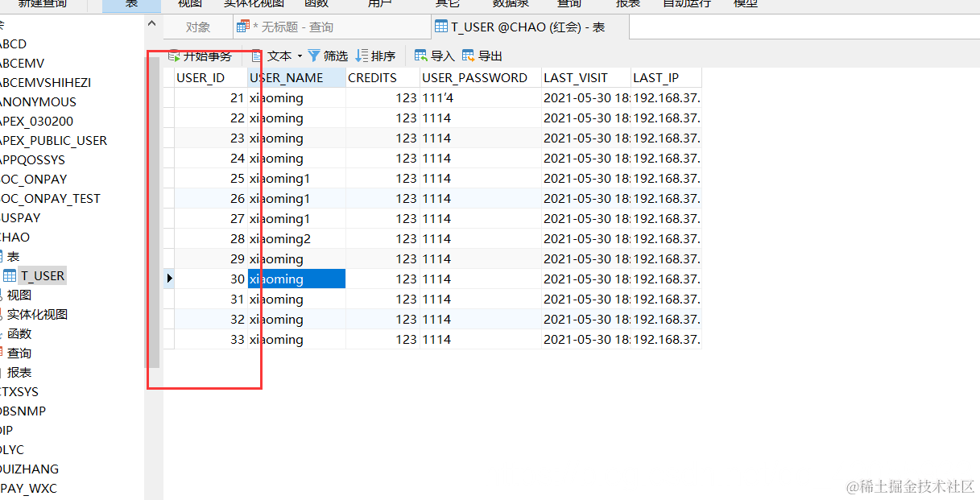Screen dimensions: 980x500
Task: Open the dropdown arrow next to 文本
Action: pos(300,56)
